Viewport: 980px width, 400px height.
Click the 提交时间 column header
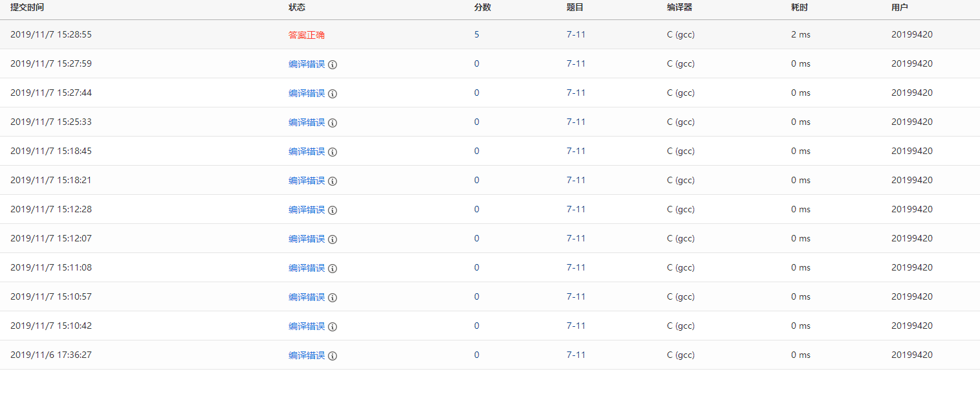pos(27,7)
